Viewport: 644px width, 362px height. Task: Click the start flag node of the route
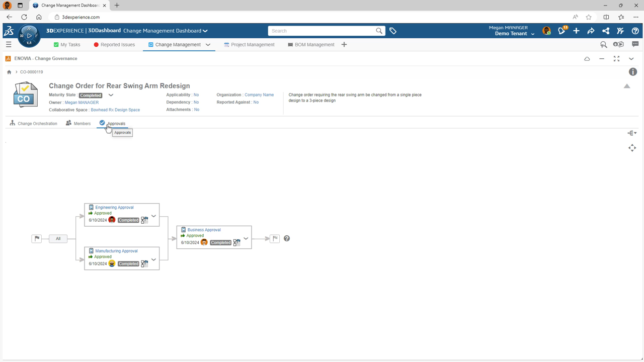pyautogui.click(x=37, y=239)
